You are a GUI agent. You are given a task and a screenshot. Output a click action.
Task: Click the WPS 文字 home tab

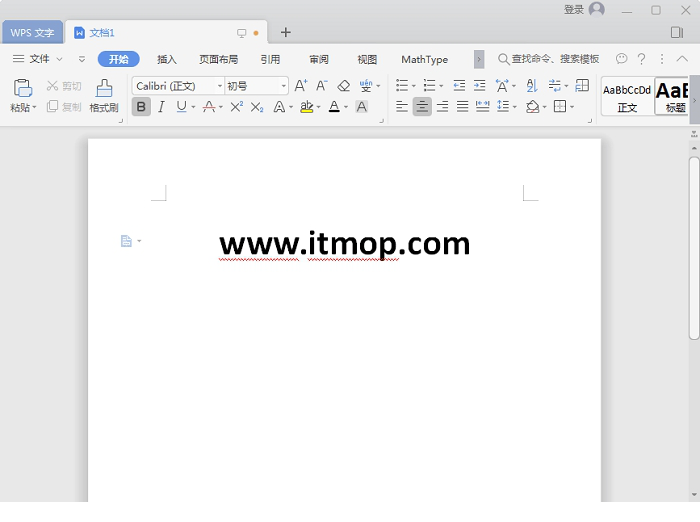pyautogui.click(x=32, y=33)
